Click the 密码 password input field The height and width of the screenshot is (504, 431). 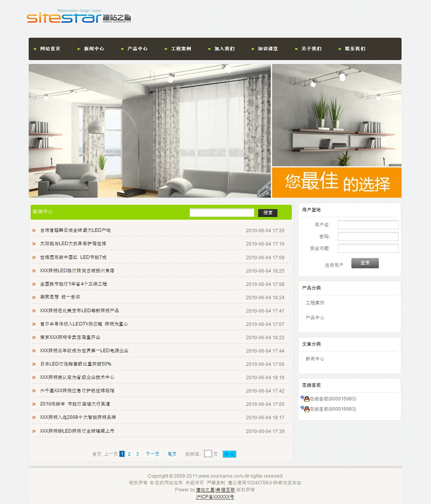click(x=368, y=237)
